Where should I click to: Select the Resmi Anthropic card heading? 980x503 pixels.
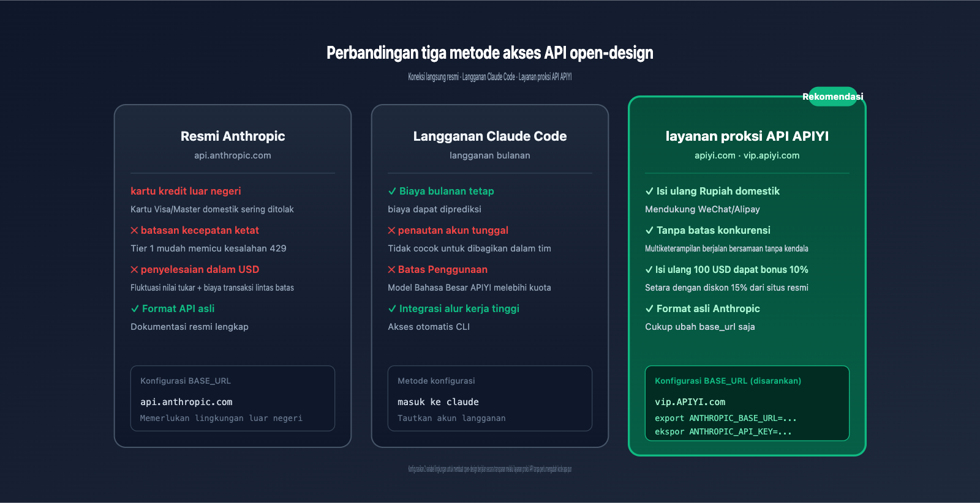click(x=233, y=136)
